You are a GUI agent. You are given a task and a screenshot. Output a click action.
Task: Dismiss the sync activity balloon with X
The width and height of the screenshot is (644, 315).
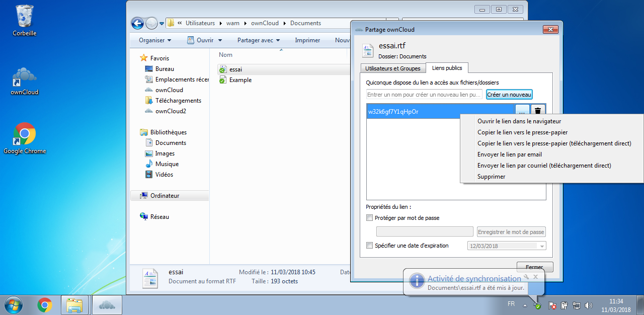tap(536, 277)
